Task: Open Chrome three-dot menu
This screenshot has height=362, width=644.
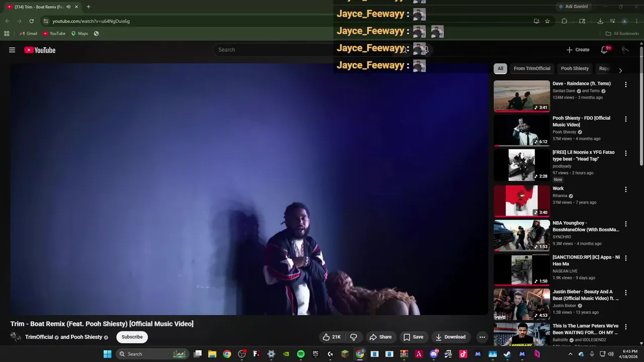Action: [637, 21]
